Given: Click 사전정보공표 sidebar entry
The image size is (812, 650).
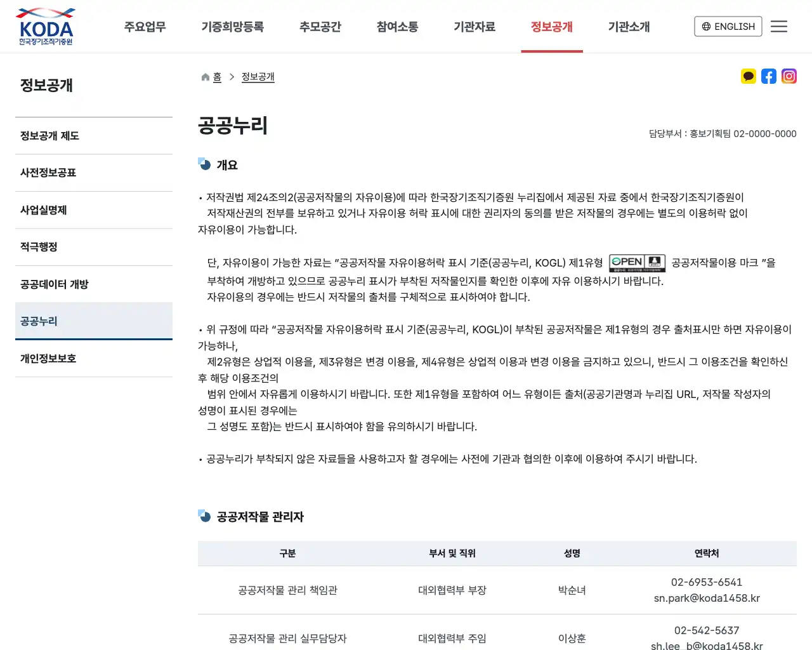Looking at the screenshot, I should [x=49, y=173].
